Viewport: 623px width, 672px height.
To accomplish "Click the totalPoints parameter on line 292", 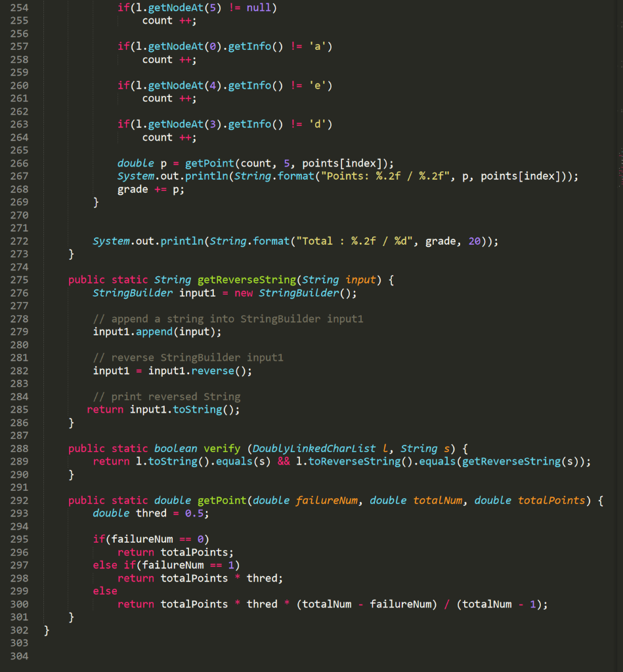I will click(x=551, y=500).
